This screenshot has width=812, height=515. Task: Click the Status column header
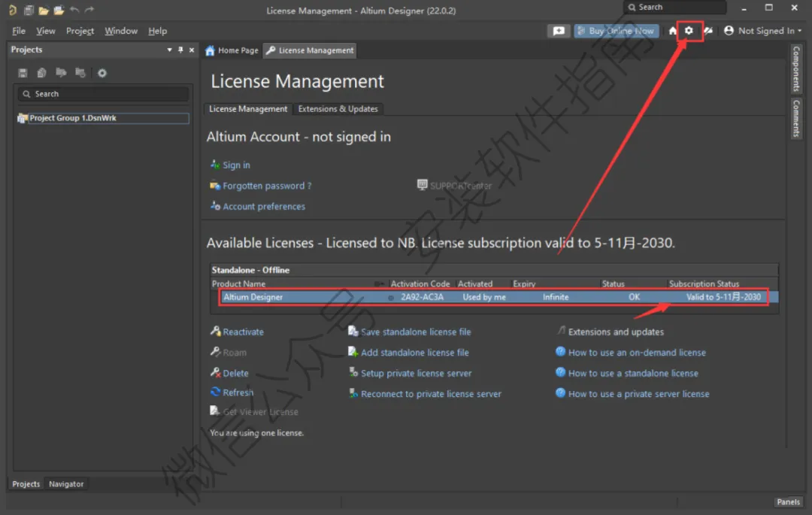[614, 283]
